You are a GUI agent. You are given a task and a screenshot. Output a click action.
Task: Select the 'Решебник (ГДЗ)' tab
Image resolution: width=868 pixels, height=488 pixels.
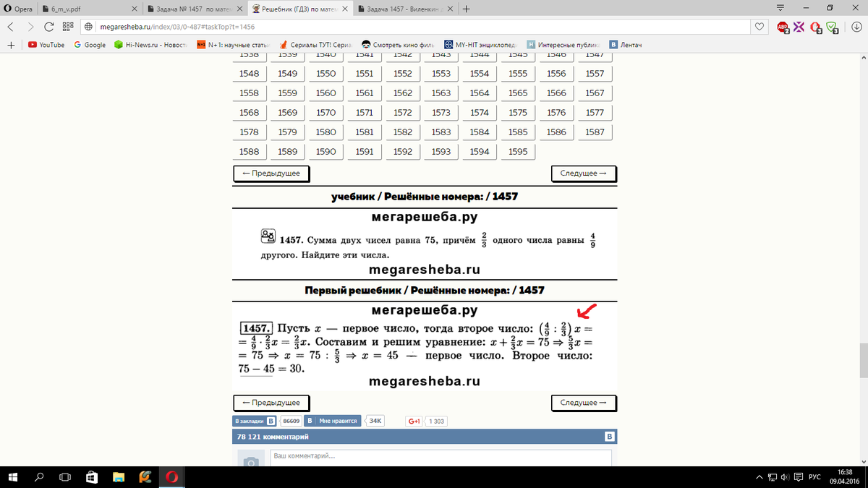(301, 9)
